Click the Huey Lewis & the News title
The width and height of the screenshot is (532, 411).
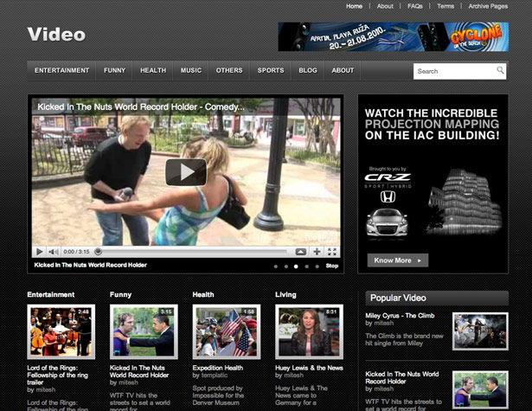coord(309,368)
